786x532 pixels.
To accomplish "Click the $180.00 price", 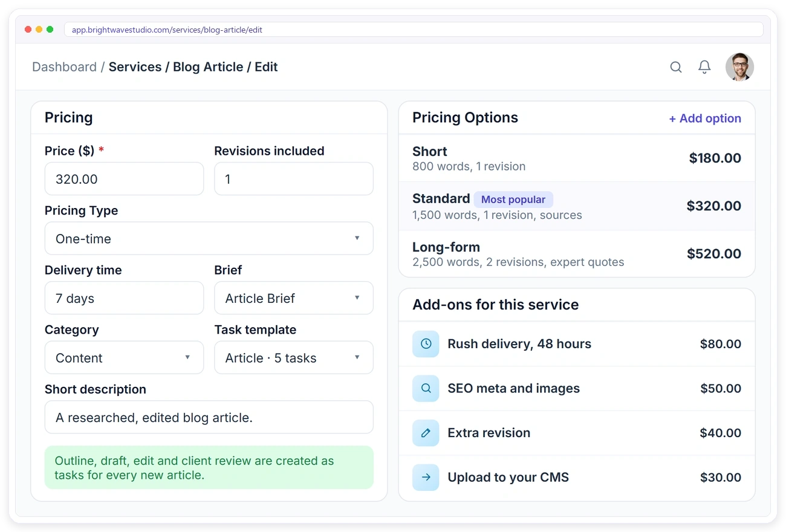I will click(715, 158).
